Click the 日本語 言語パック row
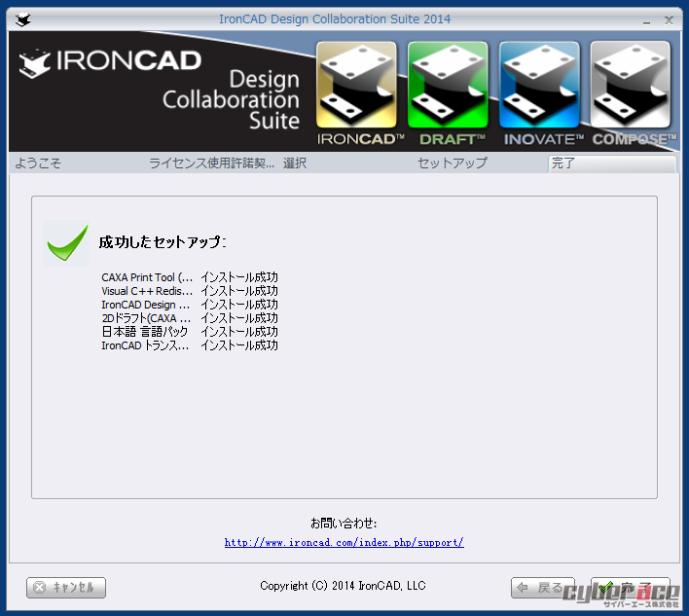The image size is (689, 616). tap(190, 332)
